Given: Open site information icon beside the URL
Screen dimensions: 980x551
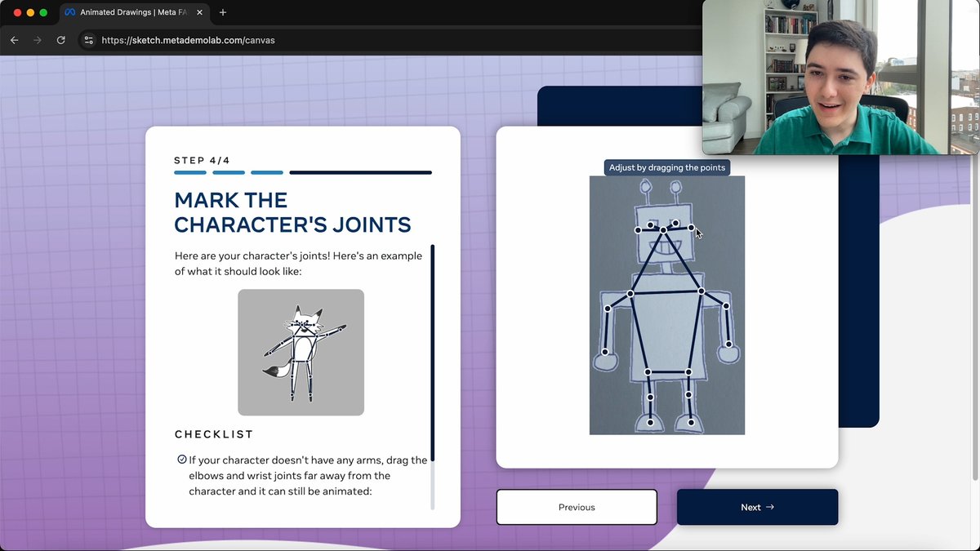Looking at the screenshot, I should coord(89,40).
